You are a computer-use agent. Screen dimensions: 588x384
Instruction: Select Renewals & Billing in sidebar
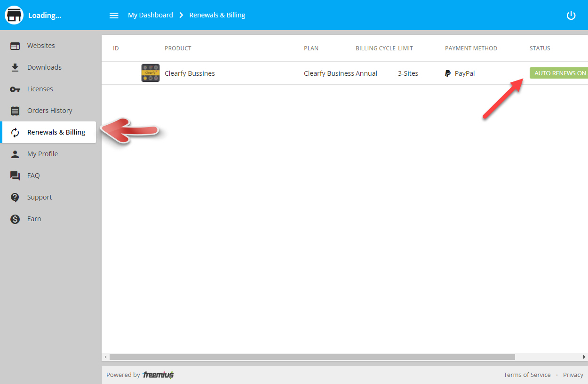tap(48, 132)
